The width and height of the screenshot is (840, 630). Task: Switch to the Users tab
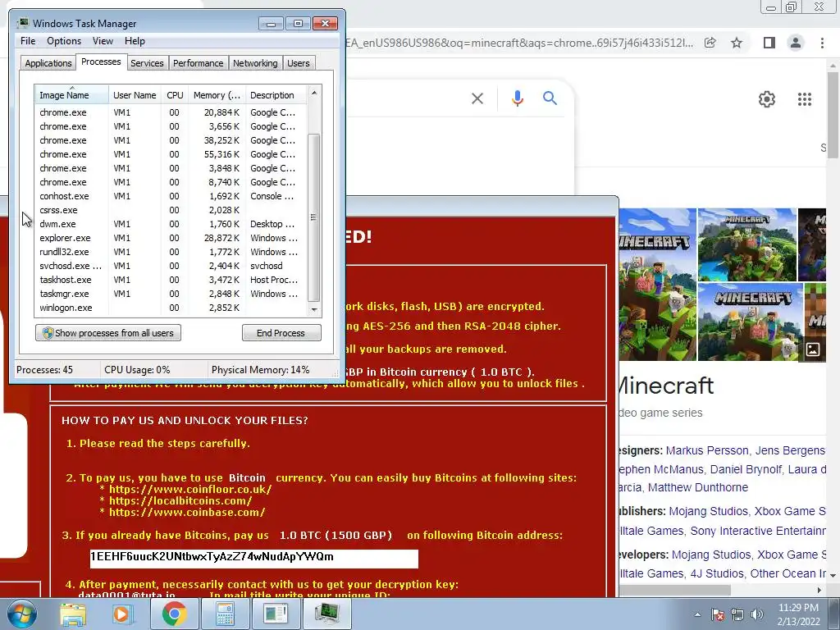pyautogui.click(x=298, y=63)
